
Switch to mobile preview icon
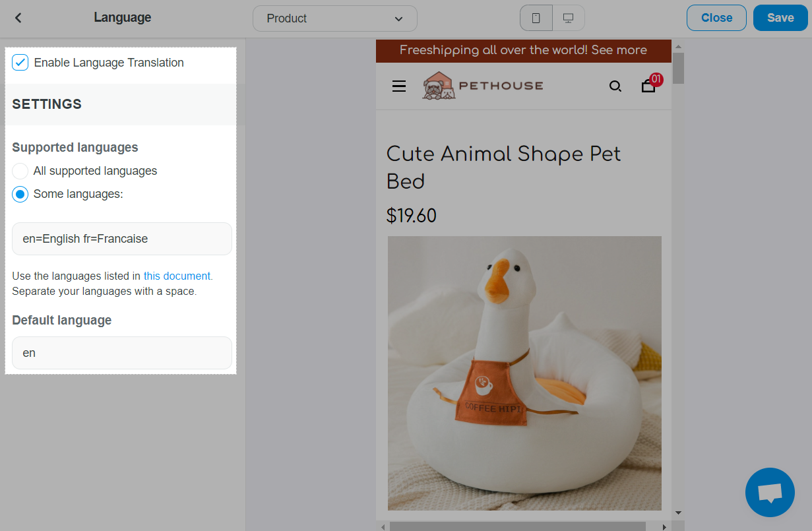pyautogui.click(x=536, y=18)
